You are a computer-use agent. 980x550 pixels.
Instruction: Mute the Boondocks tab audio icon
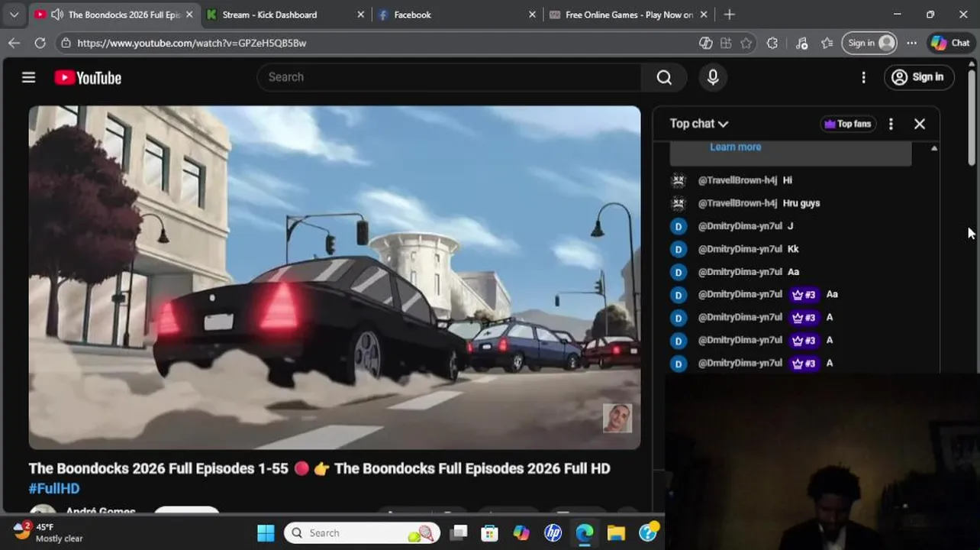pos(57,15)
